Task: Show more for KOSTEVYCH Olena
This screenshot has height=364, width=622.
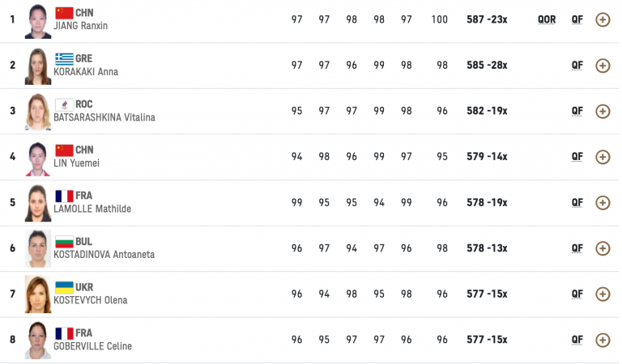Action: click(x=603, y=294)
